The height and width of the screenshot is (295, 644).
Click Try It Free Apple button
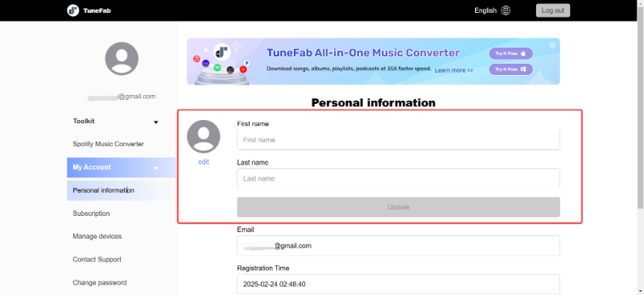[x=510, y=53]
